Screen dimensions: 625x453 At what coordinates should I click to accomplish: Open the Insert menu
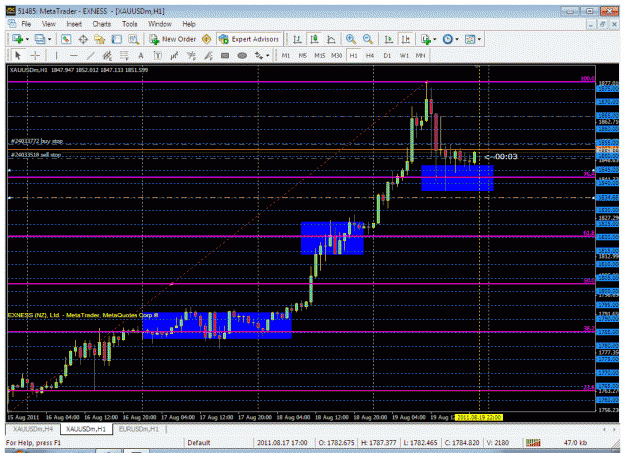coord(74,24)
